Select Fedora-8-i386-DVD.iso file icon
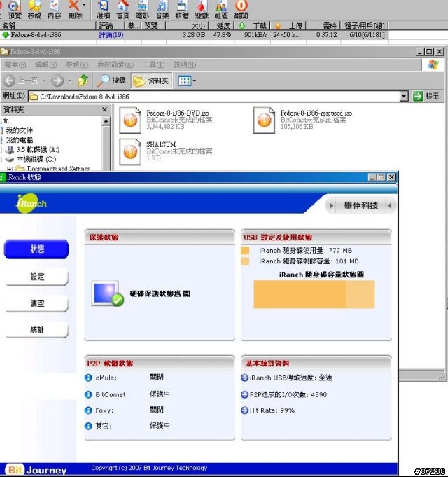This screenshot has width=448, height=477. tap(130, 120)
